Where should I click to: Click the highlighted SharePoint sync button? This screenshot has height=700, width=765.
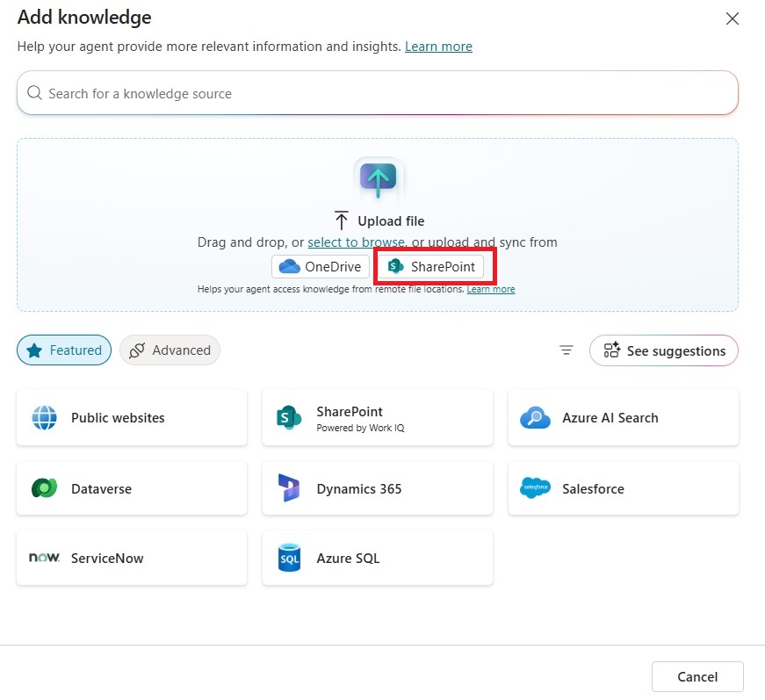pos(432,266)
